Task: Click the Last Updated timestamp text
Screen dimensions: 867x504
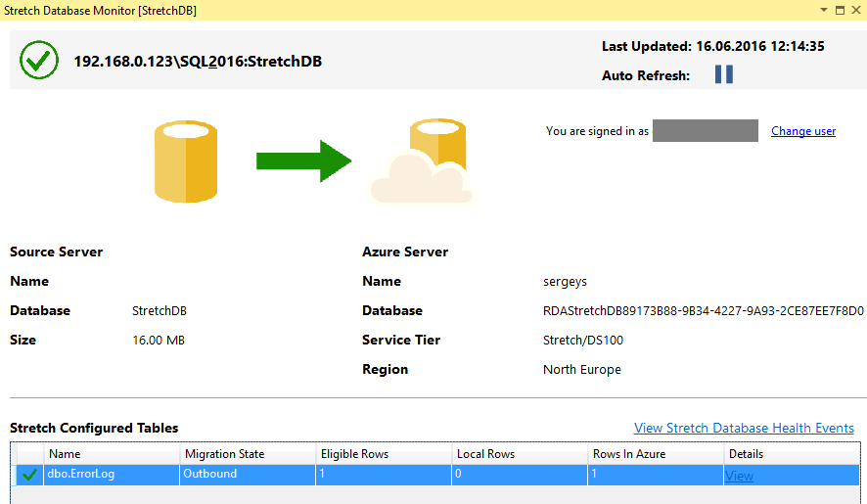Action: click(712, 46)
